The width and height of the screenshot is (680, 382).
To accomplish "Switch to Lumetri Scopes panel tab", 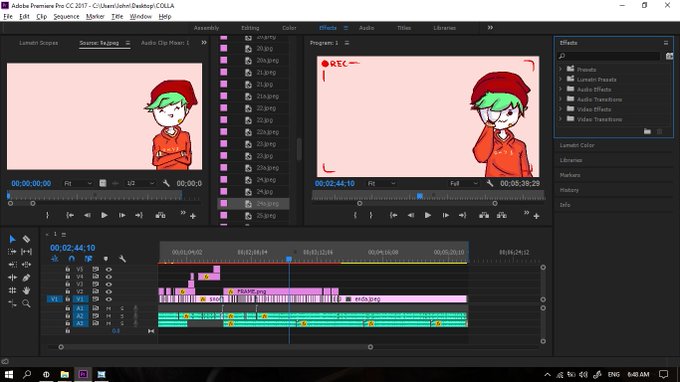I will pos(39,43).
